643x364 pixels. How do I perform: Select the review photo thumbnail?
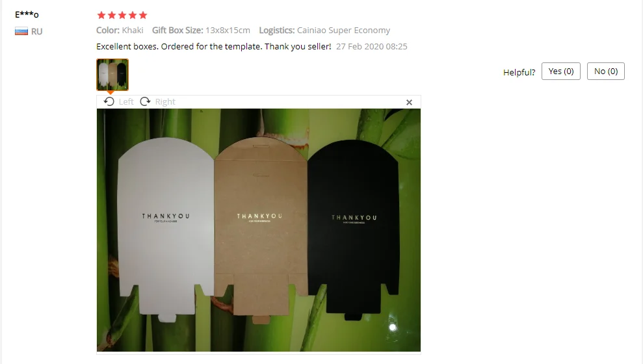(112, 75)
